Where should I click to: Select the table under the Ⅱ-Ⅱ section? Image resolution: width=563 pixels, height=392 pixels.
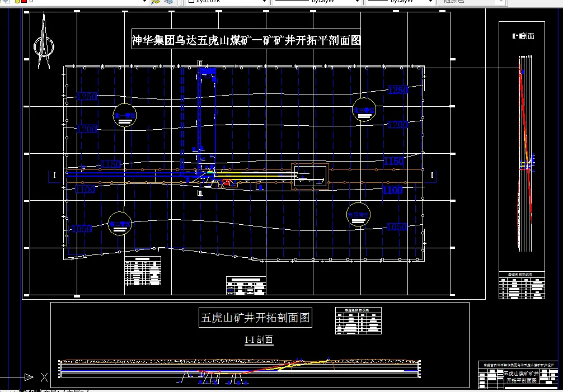pyautogui.click(x=522, y=285)
